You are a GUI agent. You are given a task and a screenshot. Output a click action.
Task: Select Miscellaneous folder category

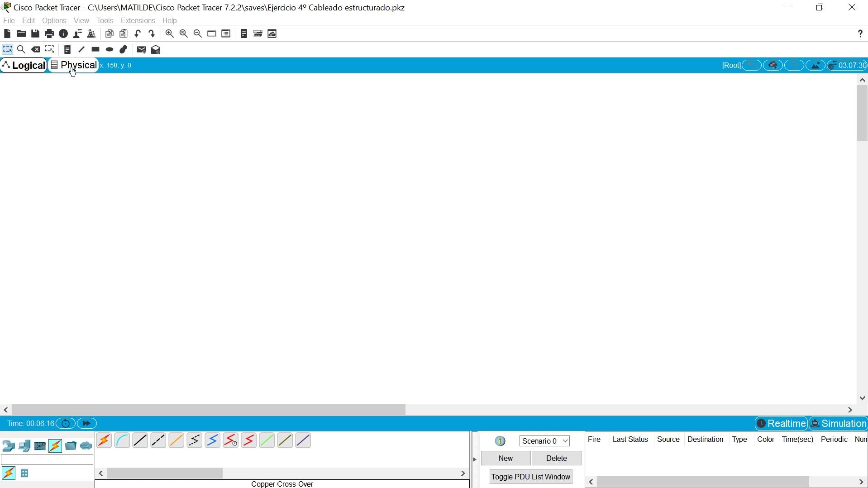[71, 446]
